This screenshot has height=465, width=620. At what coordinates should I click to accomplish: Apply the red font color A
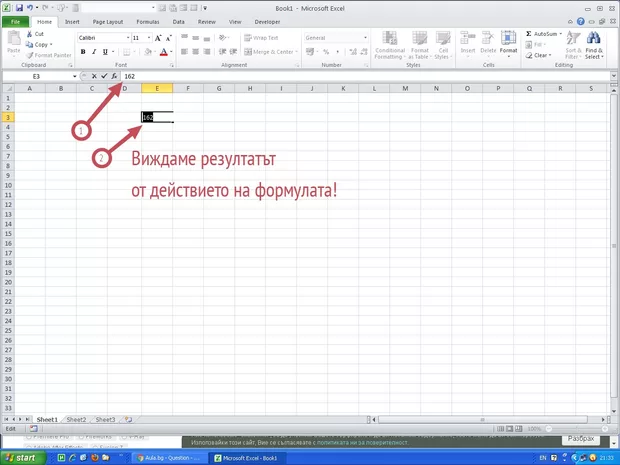tap(164, 52)
